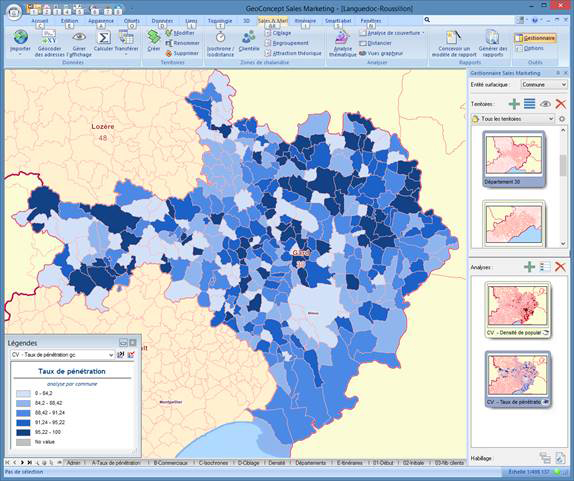574x481 pixels.
Task: Open Analyse thématique tool
Action: coord(343,44)
